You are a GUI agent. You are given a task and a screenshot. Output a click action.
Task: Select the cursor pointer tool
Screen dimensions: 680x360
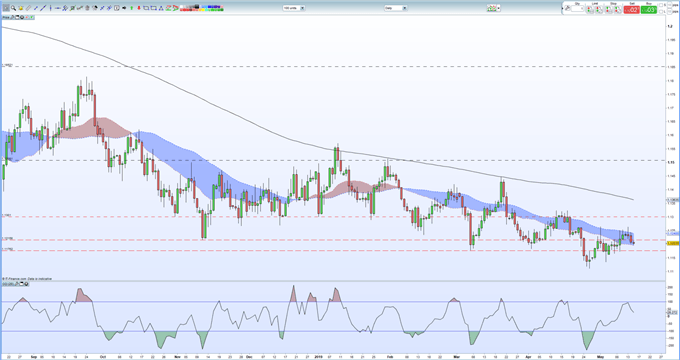tap(6, 8)
